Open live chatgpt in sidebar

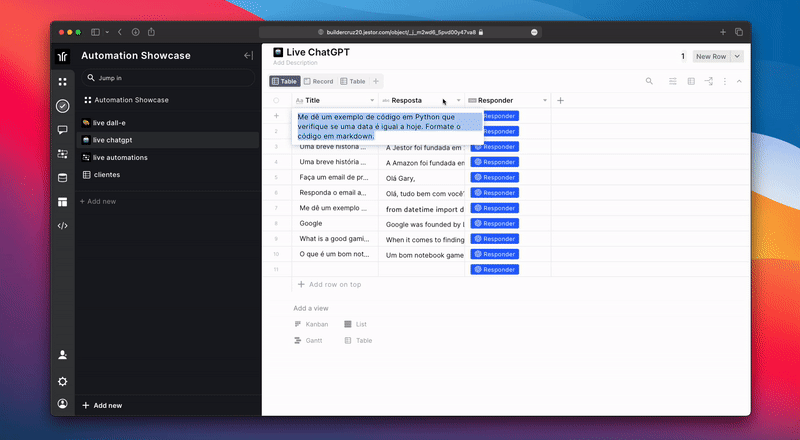click(x=167, y=140)
